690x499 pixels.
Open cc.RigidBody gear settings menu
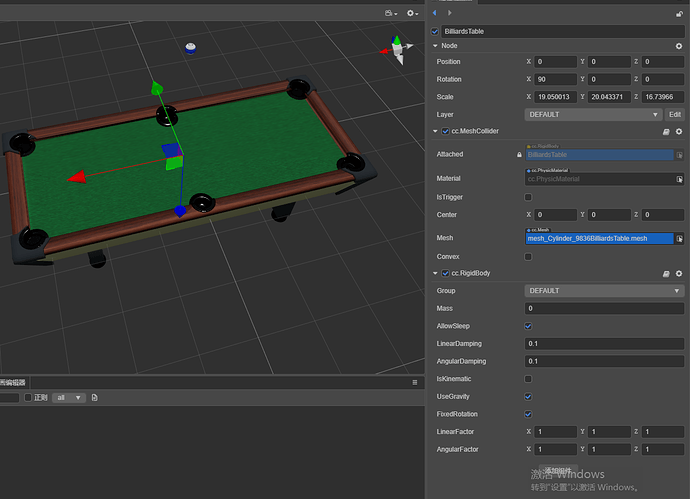click(x=679, y=273)
